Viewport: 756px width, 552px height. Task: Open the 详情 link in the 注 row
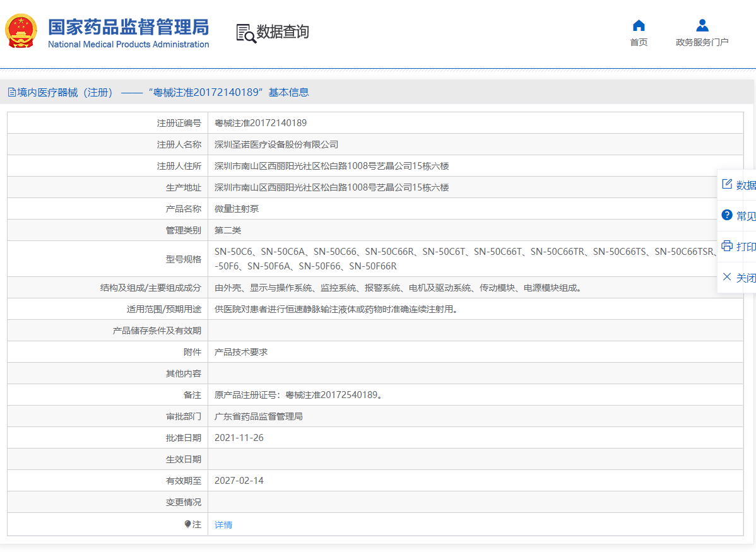pos(223,525)
